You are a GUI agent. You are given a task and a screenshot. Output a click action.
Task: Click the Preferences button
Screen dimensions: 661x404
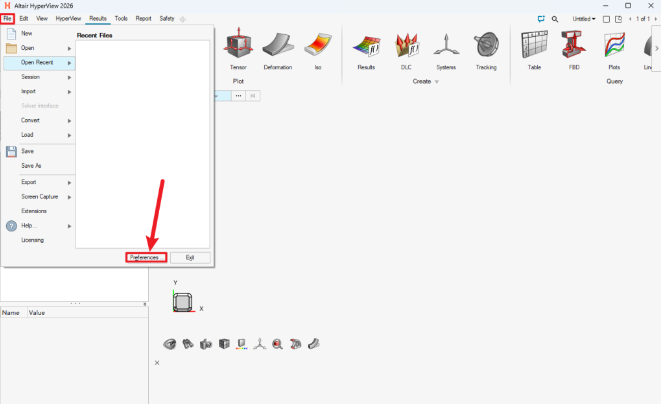[145, 257]
